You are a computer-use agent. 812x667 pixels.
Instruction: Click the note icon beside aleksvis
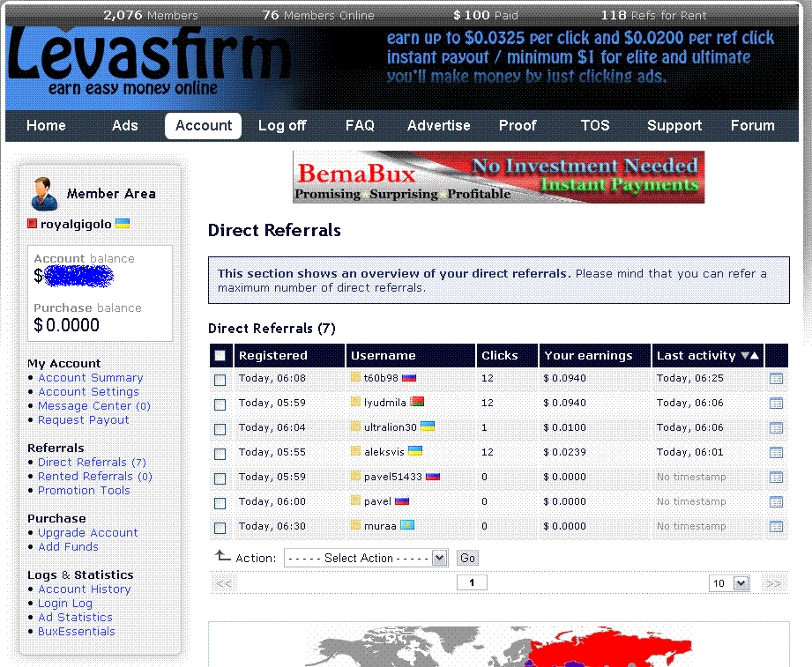tap(355, 451)
